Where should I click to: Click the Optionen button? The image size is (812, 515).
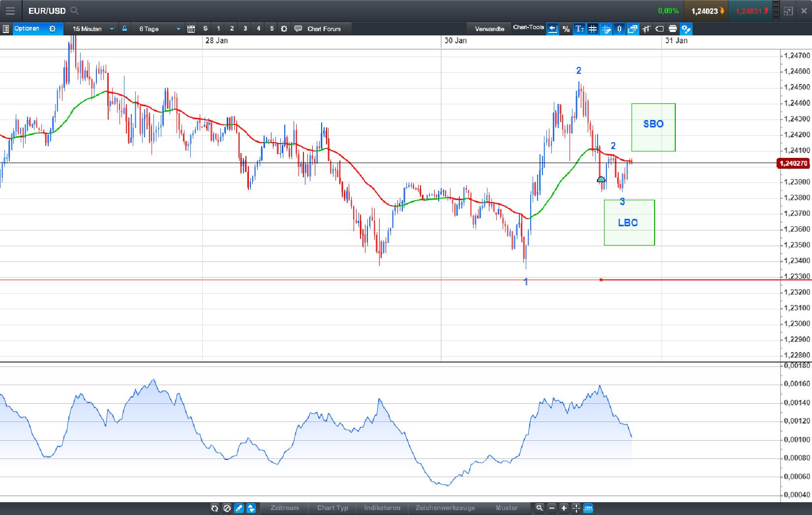click(x=28, y=29)
